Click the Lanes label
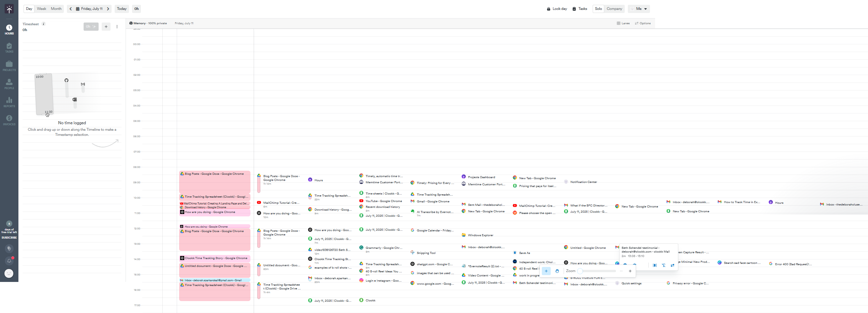 (625, 23)
